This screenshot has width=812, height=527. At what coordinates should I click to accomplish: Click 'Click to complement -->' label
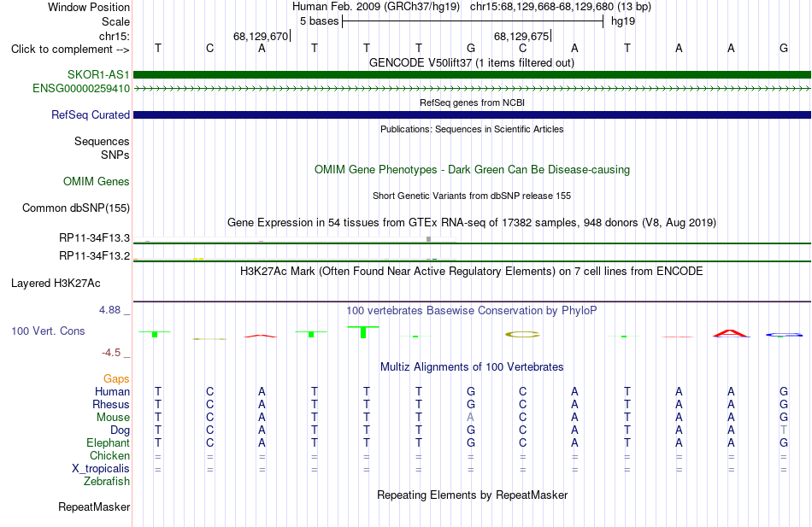(70, 50)
